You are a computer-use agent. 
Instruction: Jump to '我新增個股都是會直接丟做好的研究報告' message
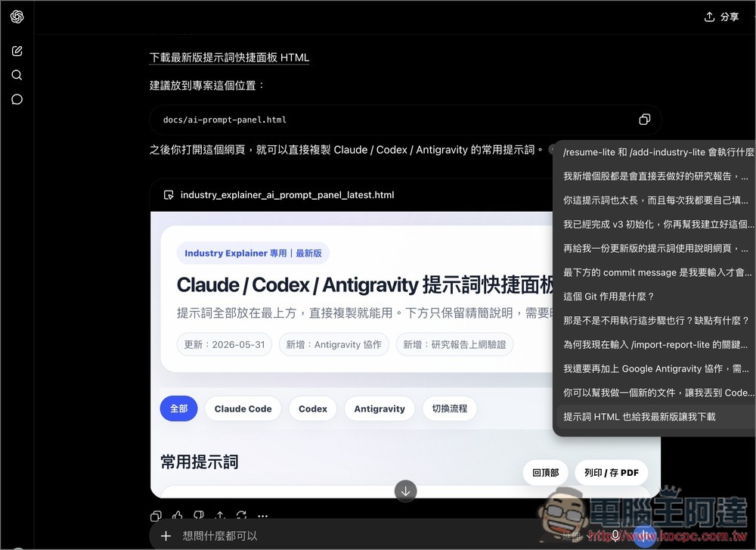click(x=656, y=176)
